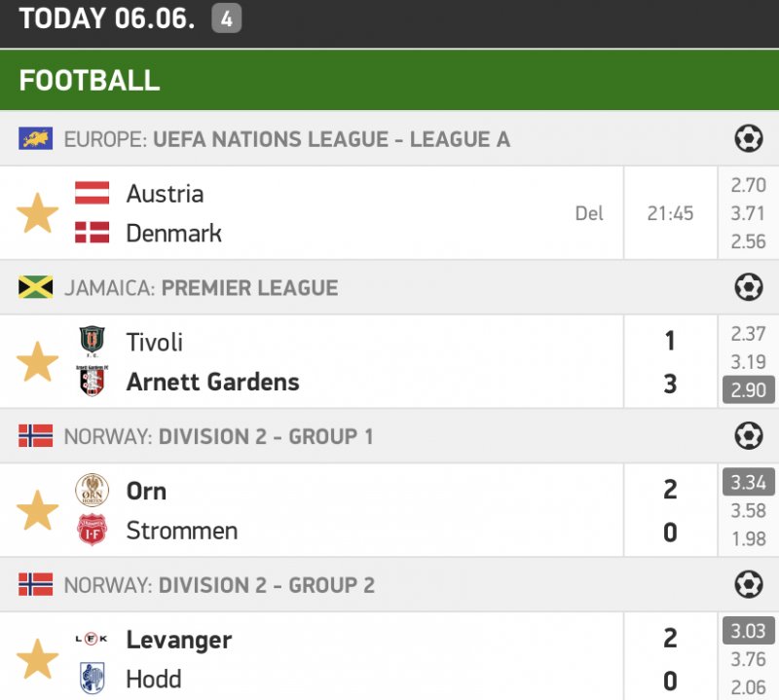Click soccer ball icon for UEFA Nations League
The height and width of the screenshot is (700, 779).
748,139
